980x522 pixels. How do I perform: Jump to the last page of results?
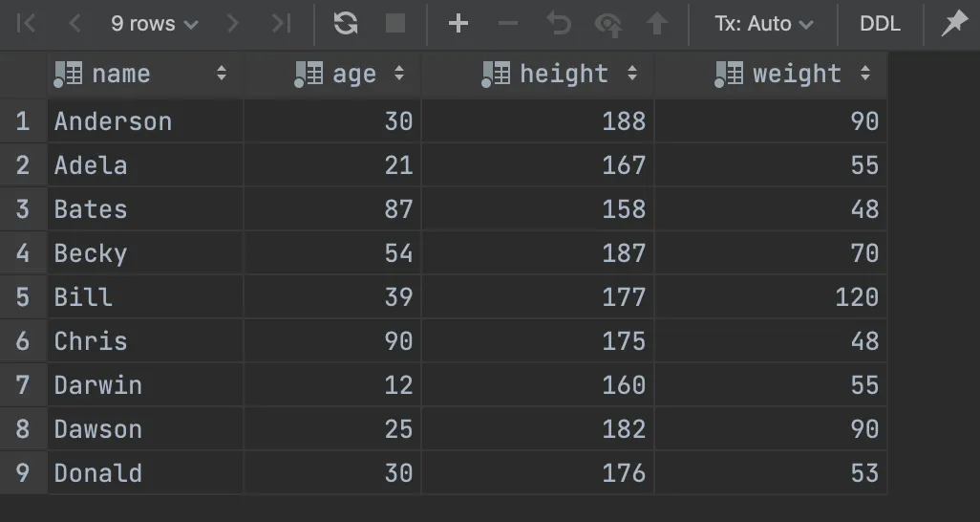tap(281, 24)
